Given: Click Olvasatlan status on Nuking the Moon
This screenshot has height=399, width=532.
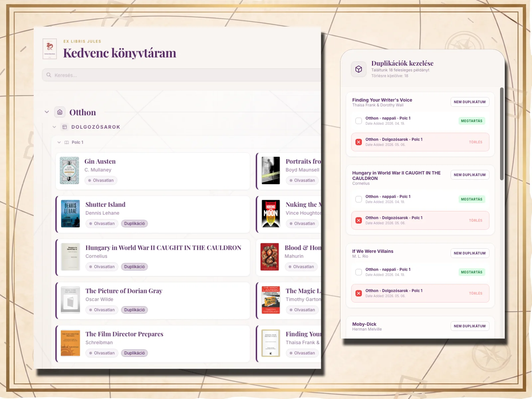Looking at the screenshot, I should point(302,224).
